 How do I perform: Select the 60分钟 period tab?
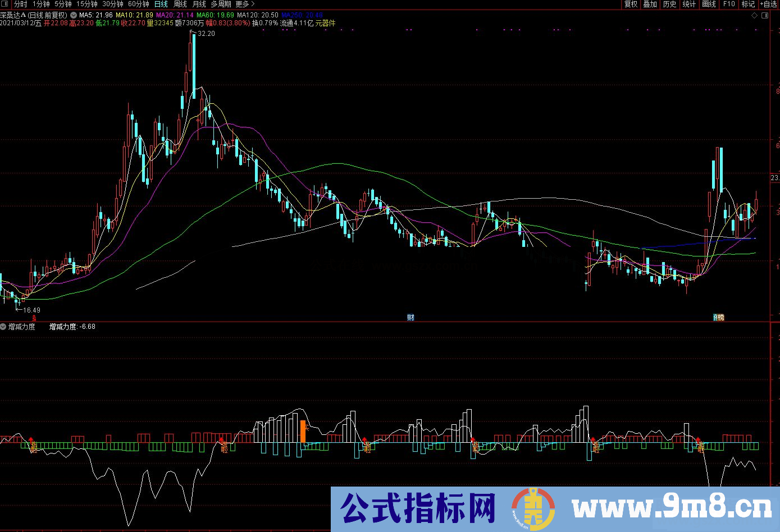(x=138, y=4)
